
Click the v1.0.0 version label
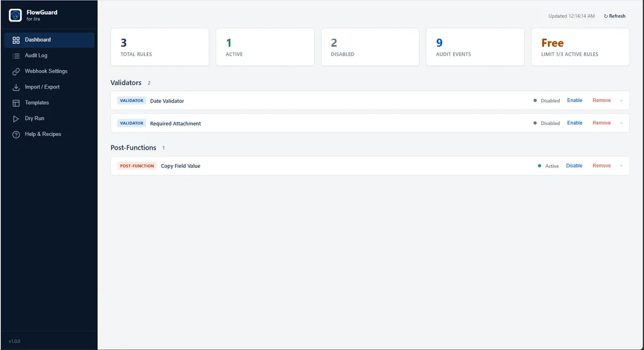coord(14,341)
